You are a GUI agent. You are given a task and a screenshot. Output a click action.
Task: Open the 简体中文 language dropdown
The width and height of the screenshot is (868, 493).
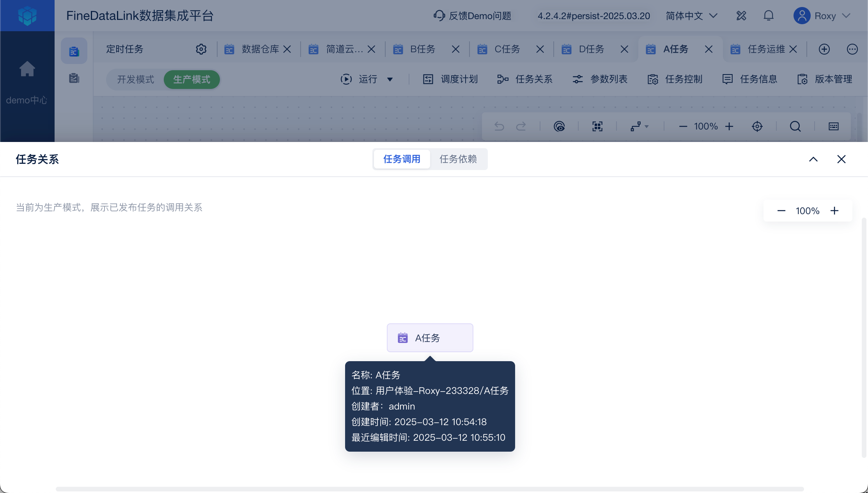tap(691, 16)
